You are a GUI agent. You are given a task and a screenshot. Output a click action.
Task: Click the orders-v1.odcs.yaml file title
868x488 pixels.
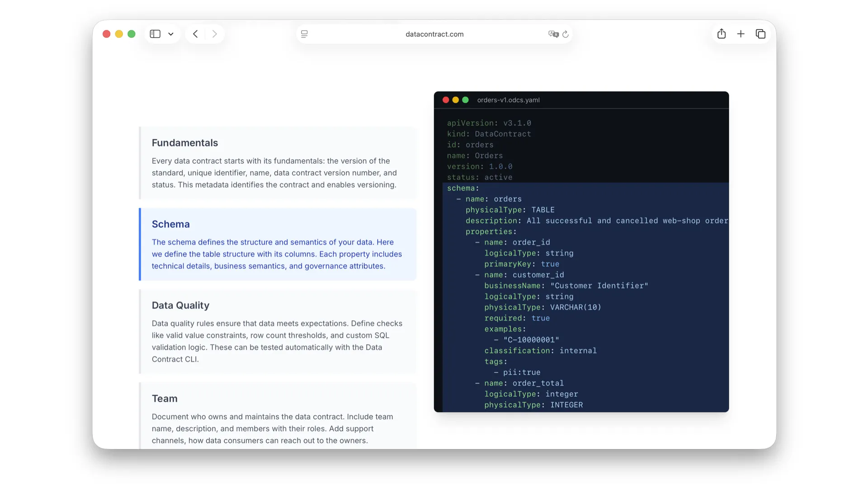coord(508,100)
